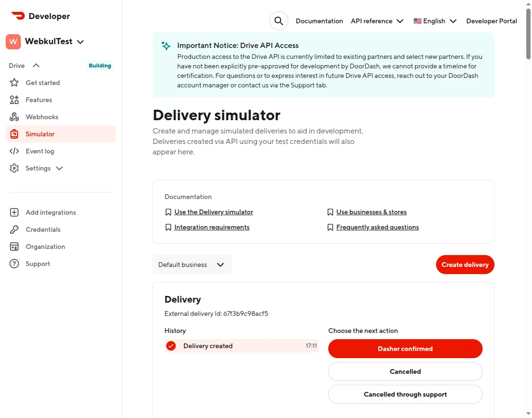Click the Event log code icon

coord(14,151)
